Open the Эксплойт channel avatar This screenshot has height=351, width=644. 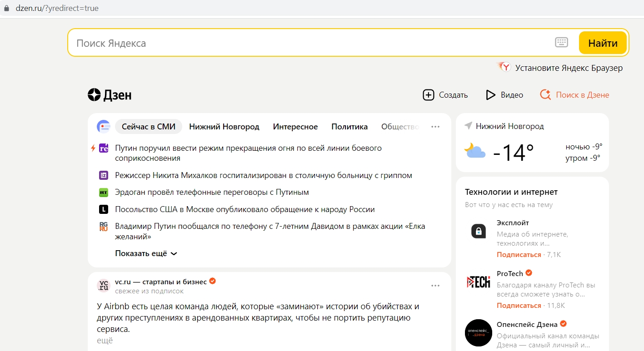479,231
